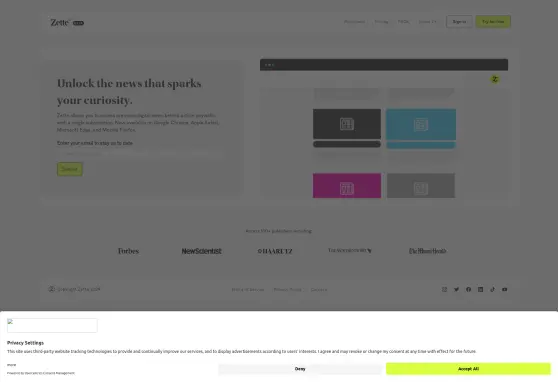Image resolution: width=558 pixels, height=382 pixels.
Task: Open the Usercentrics Consent Management link
Action: (49, 373)
